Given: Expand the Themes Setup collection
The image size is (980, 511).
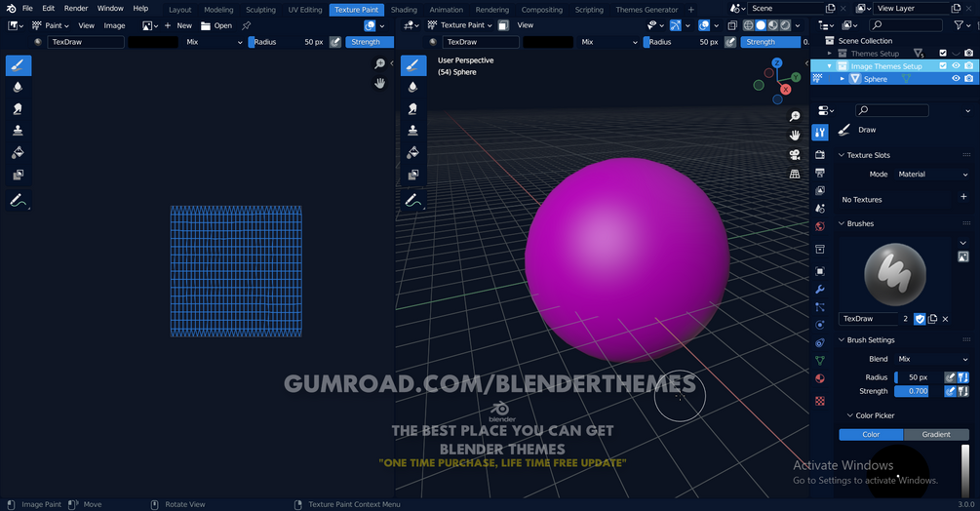Looking at the screenshot, I should click(x=830, y=53).
